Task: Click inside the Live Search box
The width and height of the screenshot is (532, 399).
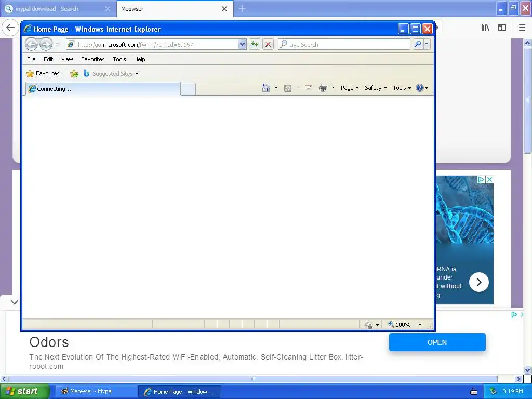Action: click(344, 45)
